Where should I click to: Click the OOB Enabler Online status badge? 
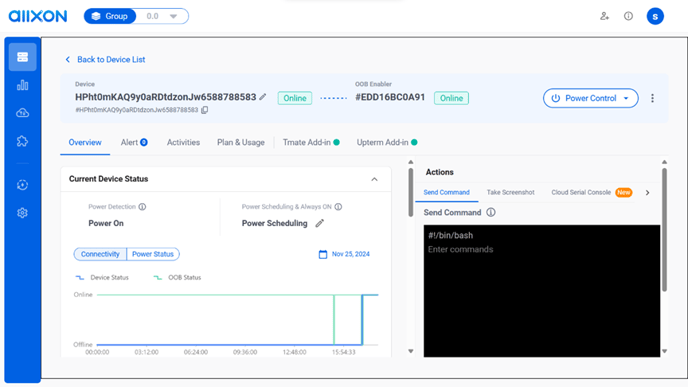coord(452,98)
